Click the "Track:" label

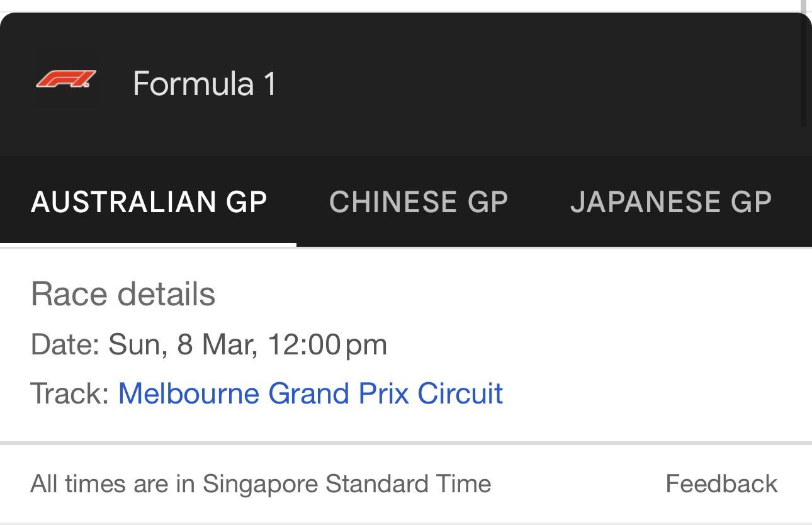coord(70,393)
